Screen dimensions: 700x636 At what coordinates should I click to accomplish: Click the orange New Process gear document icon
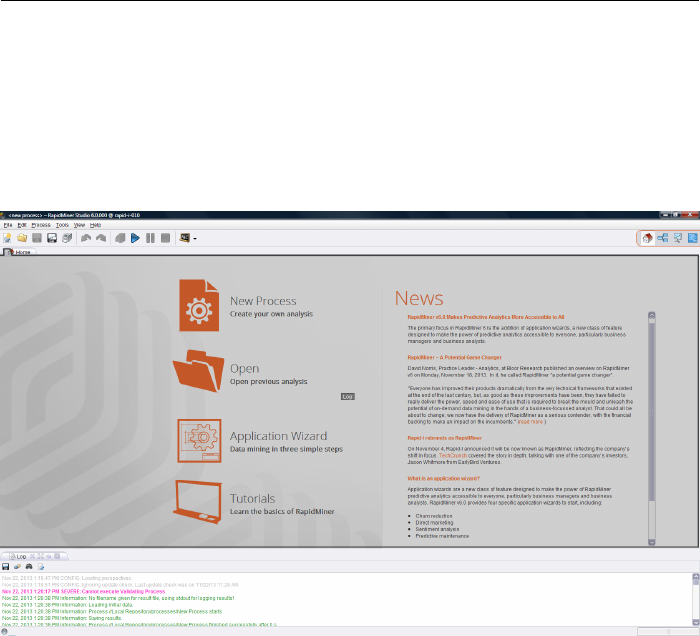(x=199, y=306)
